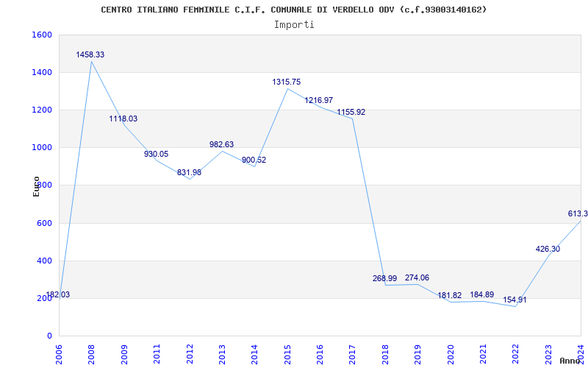
Task: Click the 2013 x-axis year label
Action: 223,354
